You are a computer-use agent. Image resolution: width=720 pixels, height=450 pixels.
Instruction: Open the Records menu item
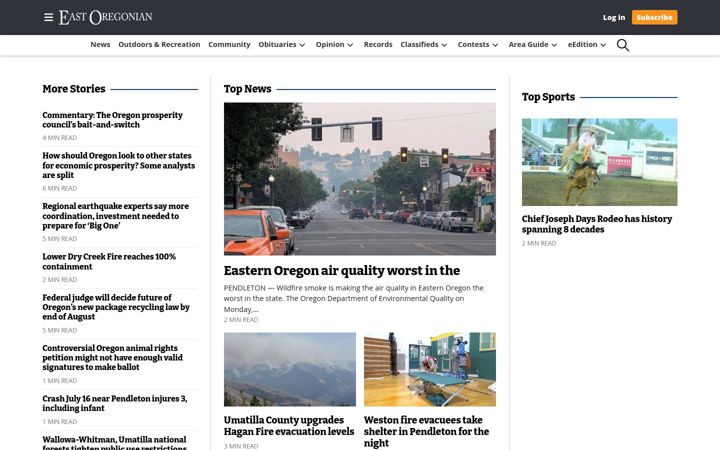coord(378,45)
